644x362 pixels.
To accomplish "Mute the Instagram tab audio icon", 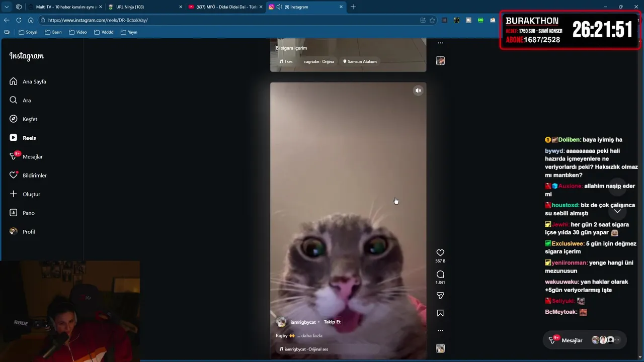I will (279, 7).
